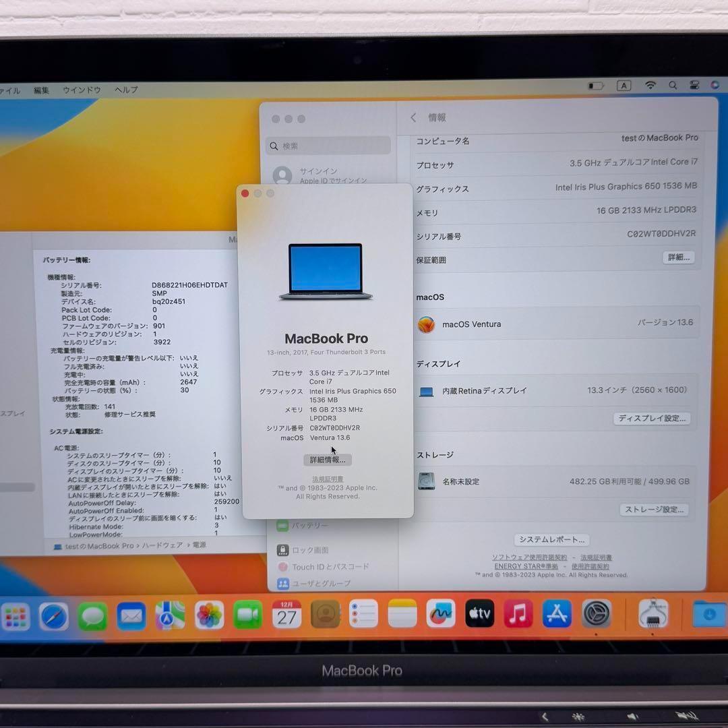The height and width of the screenshot is (728, 728).
Task: Click serial number C02WT0DDHV2R in Settings
Action: pyautogui.click(x=661, y=233)
